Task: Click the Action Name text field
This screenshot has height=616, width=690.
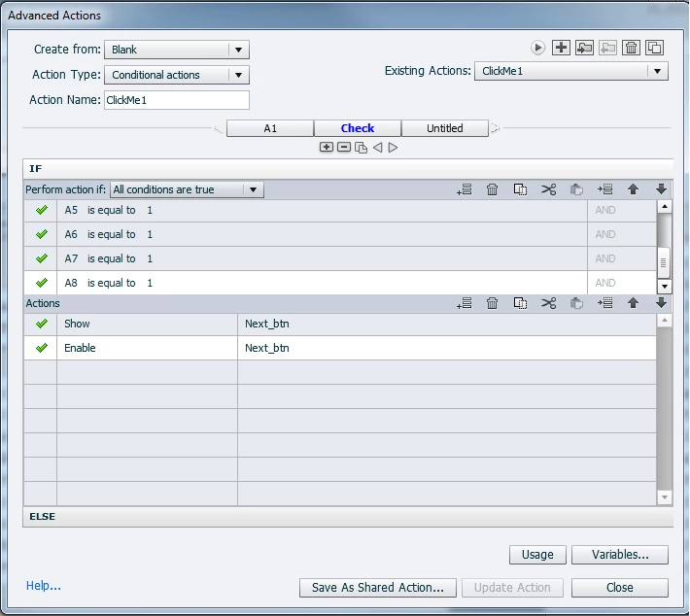Action: tap(177, 100)
